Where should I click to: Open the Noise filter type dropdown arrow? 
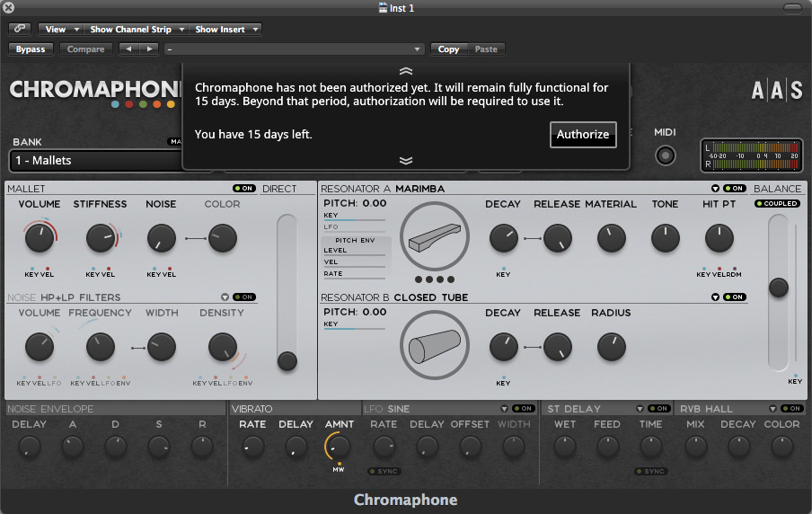point(225,297)
